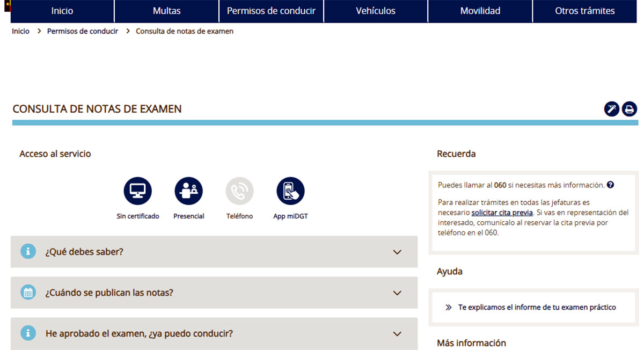The height and width of the screenshot is (350, 644).
Task: Choose the Presencial service icon
Action: click(188, 190)
